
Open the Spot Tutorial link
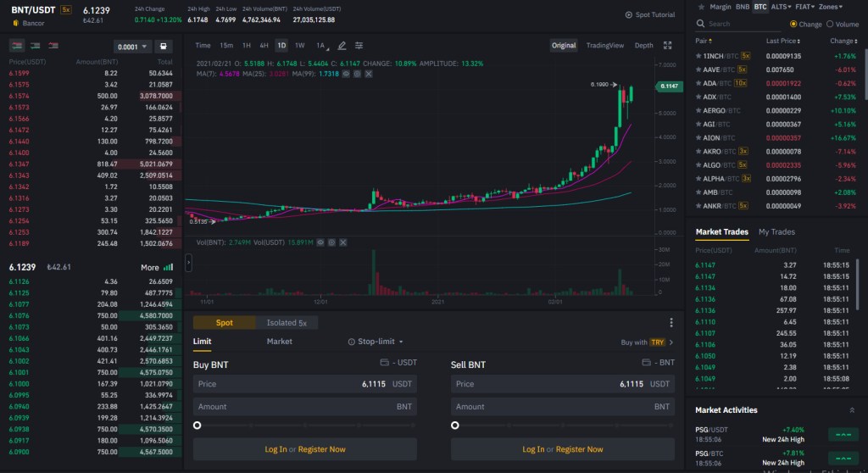click(x=650, y=15)
